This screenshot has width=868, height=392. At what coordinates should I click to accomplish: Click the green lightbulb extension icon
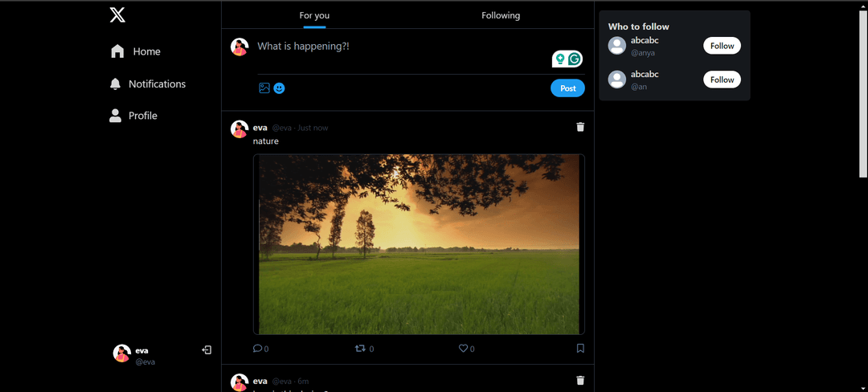pos(560,59)
